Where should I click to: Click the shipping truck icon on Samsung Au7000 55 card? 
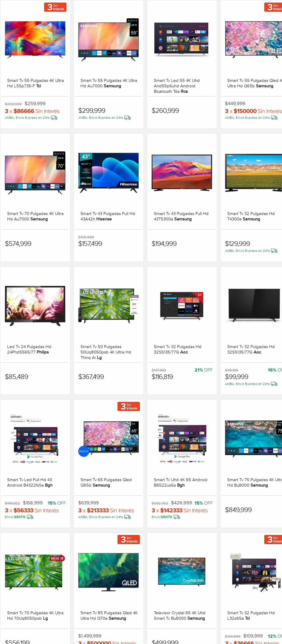point(128,117)
